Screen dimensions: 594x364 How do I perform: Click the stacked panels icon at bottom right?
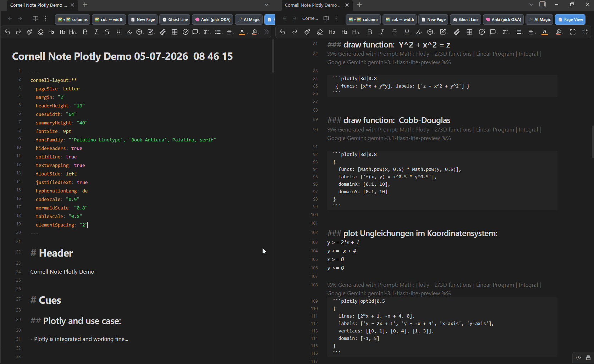click(x=588, y=358)
